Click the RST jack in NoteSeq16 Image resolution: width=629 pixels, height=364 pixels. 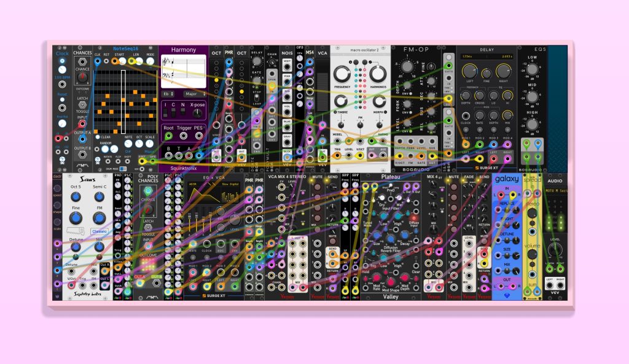point(106,61)
